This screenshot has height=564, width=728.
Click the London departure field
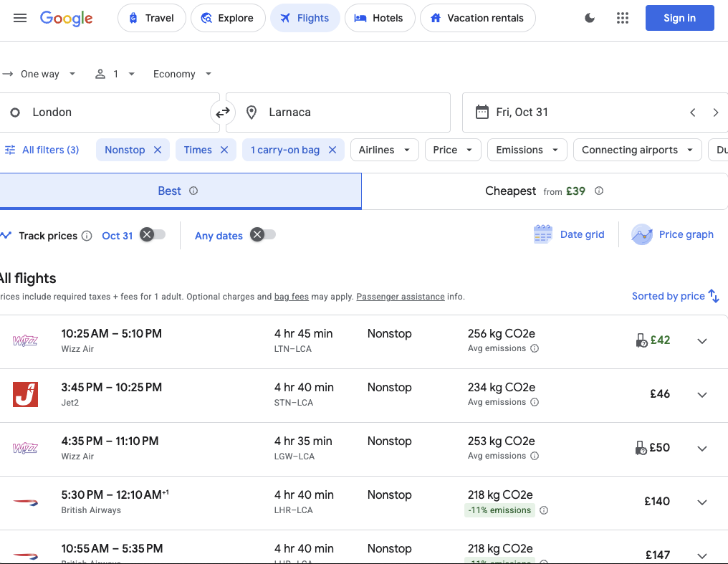[107, 113]
